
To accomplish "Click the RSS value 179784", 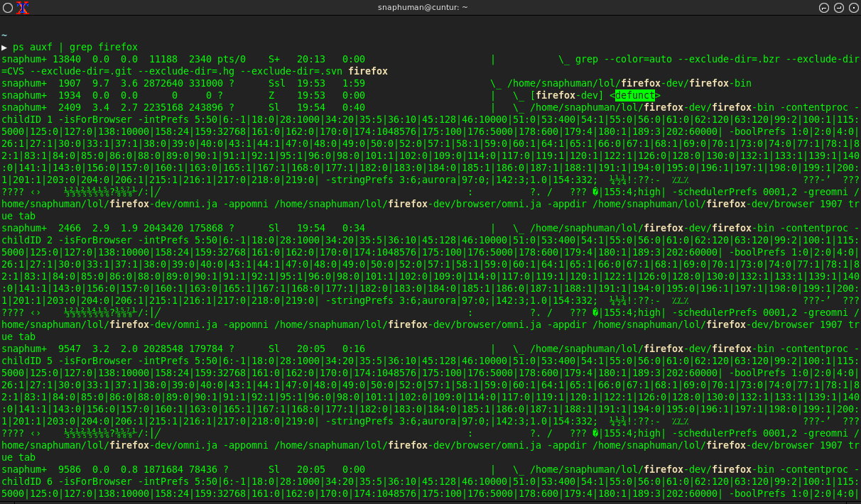I will click(206, 349).
